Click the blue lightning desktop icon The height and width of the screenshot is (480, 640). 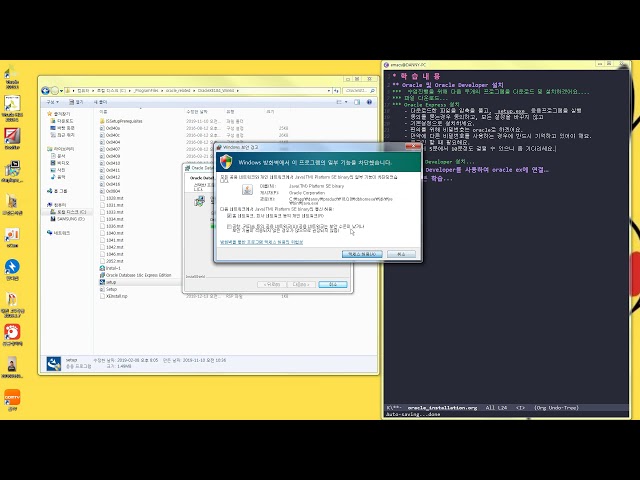pyautogui.click(x=12, y=267)
